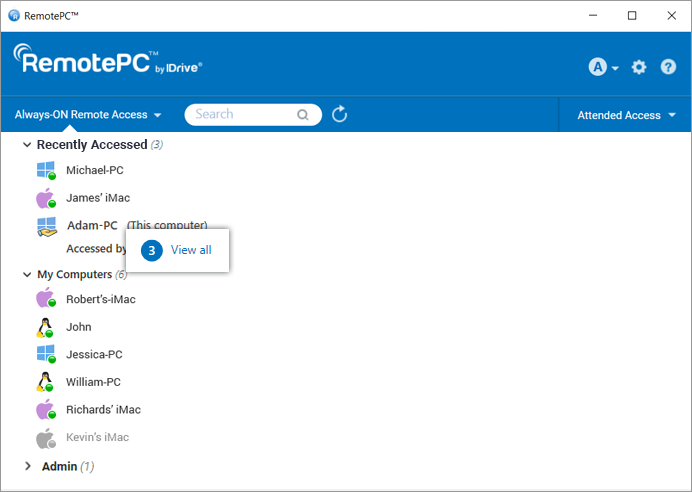Open the settings gear icon
The width and height of the screenshot is (692, 492).
639,67
